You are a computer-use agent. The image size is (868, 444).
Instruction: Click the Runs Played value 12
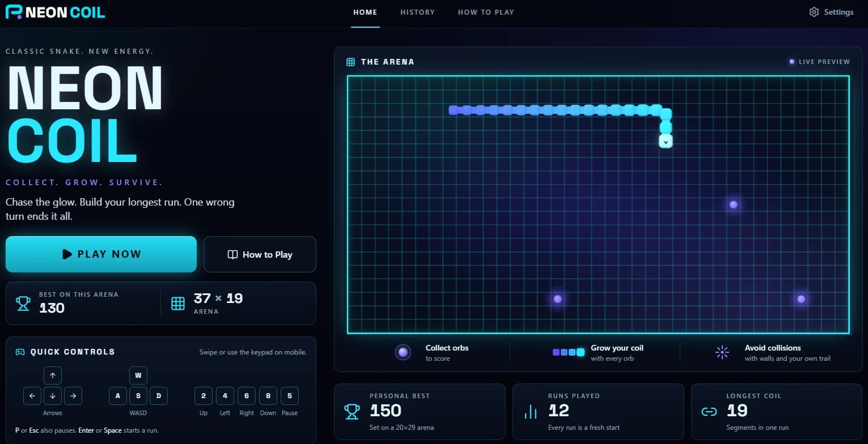[558, 410]
